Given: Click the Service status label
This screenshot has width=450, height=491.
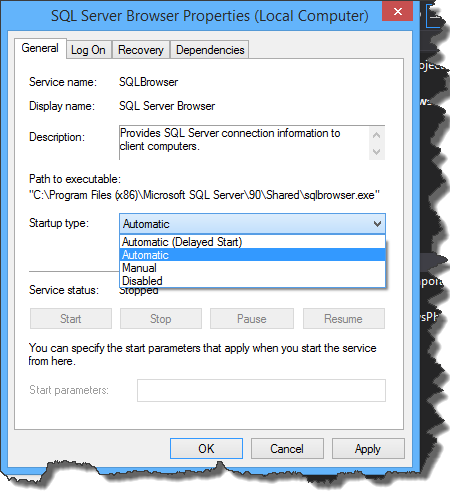Looking at the screenshot, I should [x=64, y=290].
